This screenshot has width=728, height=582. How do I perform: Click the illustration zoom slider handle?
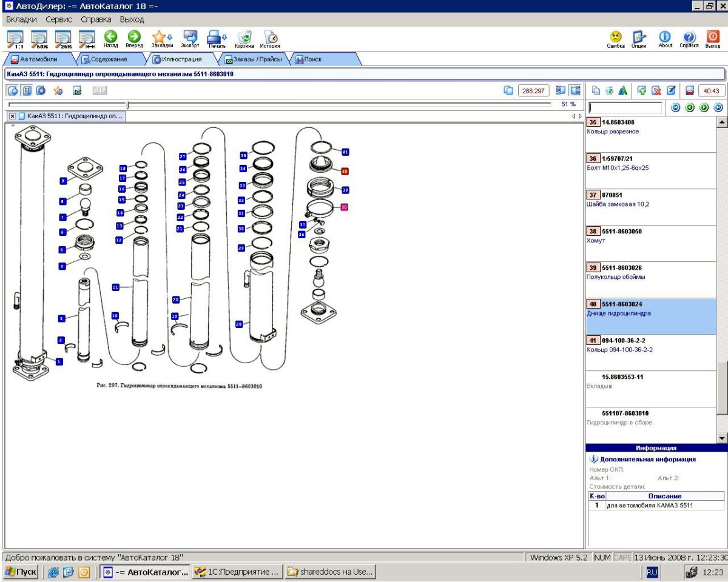click(x=127, y=105)
